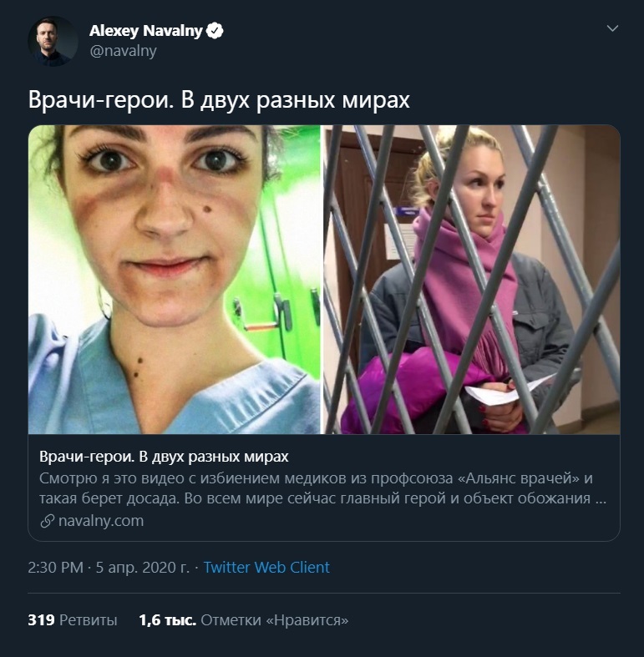Image resolution: width=644 pixels, height=657 pixels.
Task: Click the 319 retweet count number
Action: (x=41, y=620)
